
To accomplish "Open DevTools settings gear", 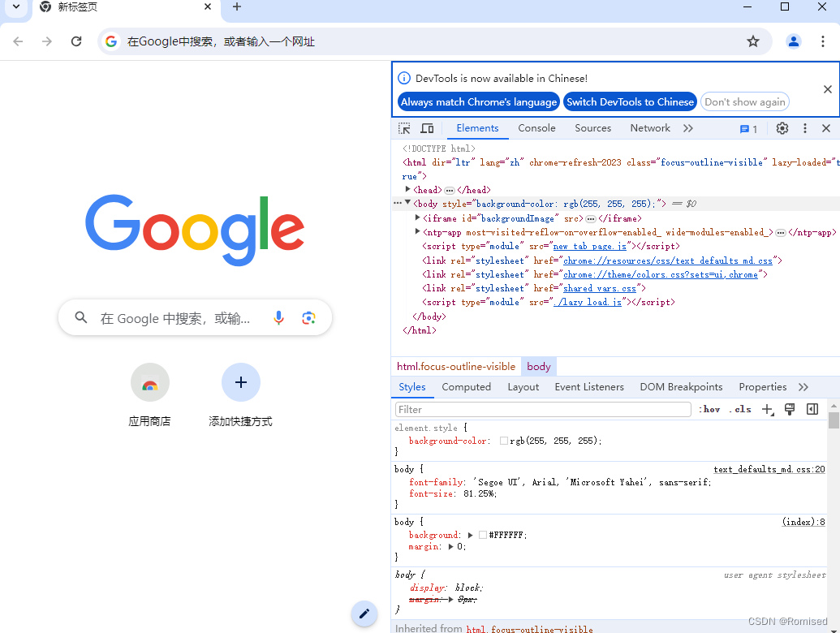I will 782,128.
